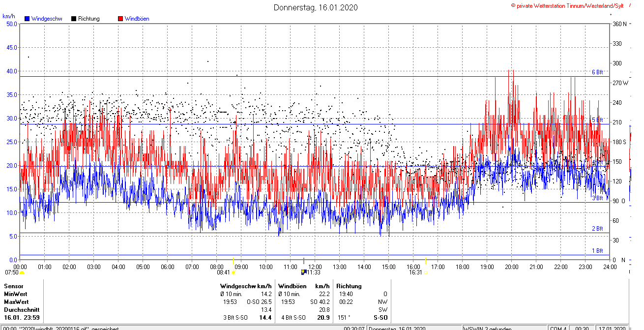Image resolution: width=644 pixels, height=330 pixels.
Task: Select the Richtung legend label at top
Action: point(89,19)
